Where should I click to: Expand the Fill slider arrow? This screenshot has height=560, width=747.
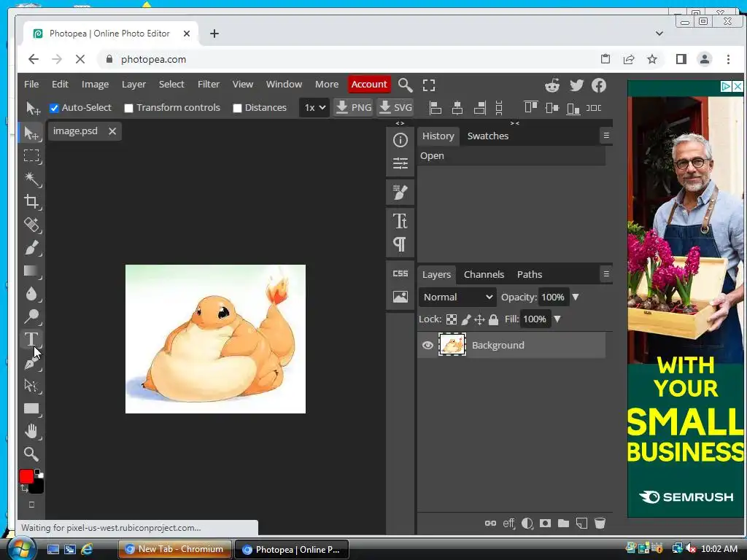point(557,319)
